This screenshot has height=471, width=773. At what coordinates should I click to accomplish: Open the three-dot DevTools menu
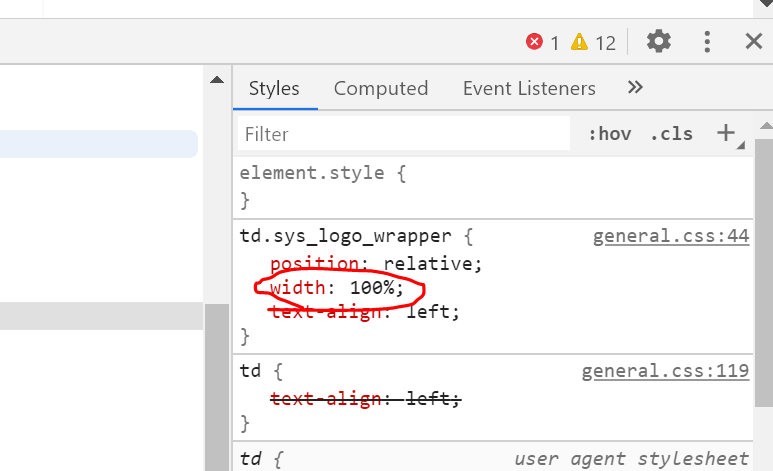707,41
